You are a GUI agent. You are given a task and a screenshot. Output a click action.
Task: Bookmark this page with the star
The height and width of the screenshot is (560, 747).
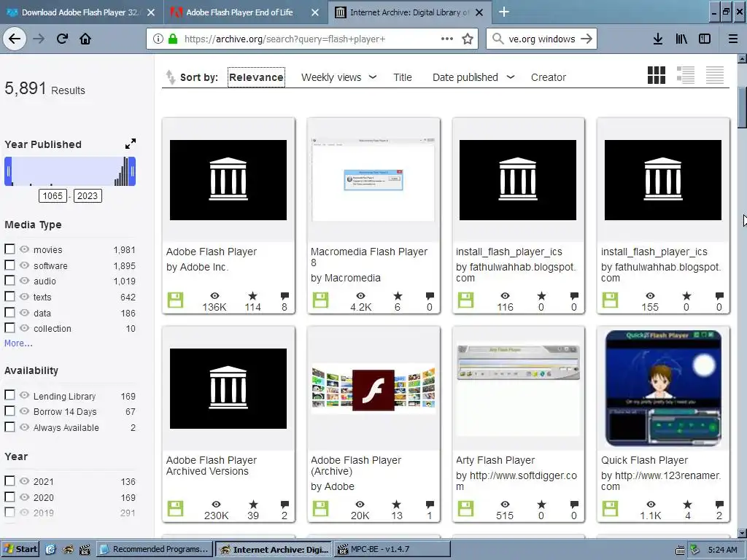pos(468,39)
